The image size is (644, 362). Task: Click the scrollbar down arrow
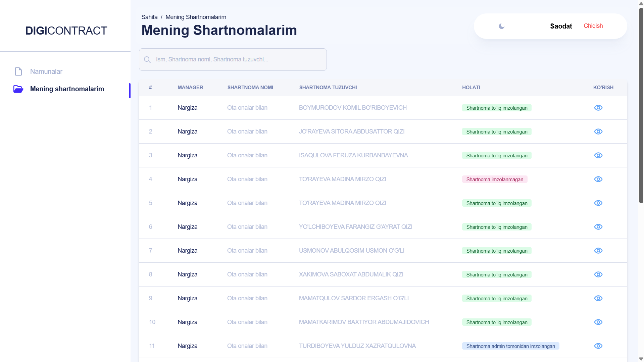coord(641,359)
